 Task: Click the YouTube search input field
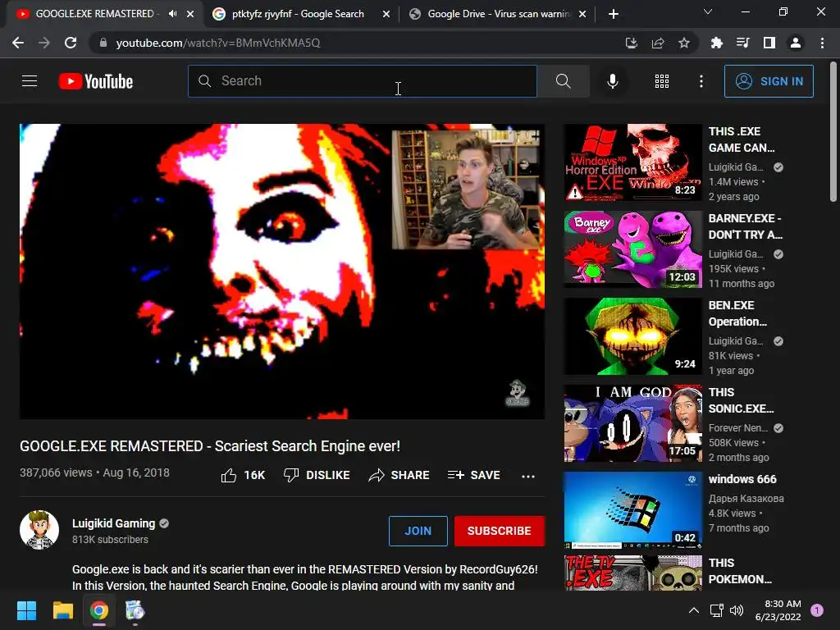coord(363,81)
